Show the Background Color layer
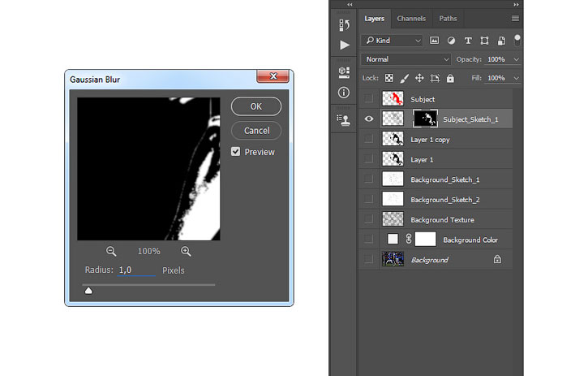 (369, 240)
